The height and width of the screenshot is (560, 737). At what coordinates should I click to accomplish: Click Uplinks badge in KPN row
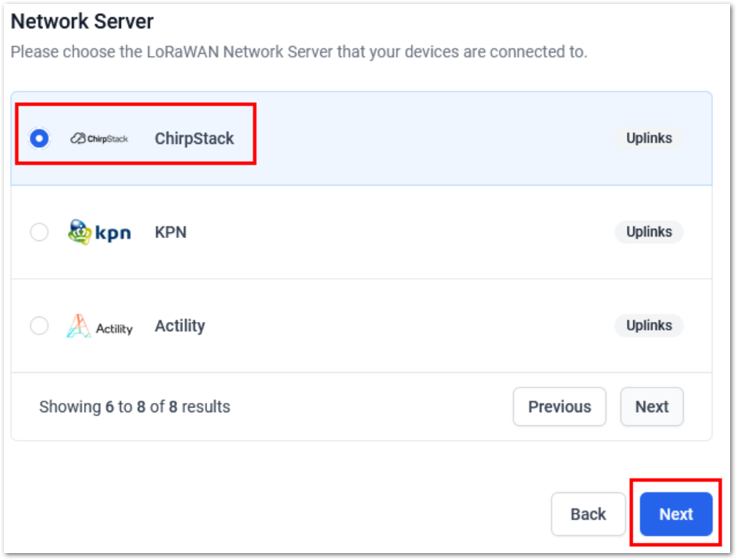click(648, 232)
